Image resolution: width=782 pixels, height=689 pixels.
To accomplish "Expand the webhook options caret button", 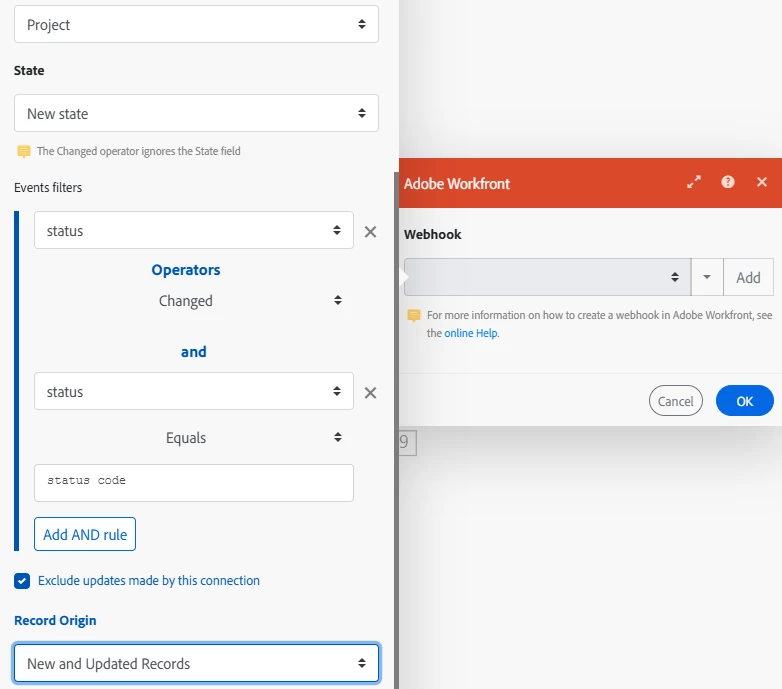I will click(707, 277).
